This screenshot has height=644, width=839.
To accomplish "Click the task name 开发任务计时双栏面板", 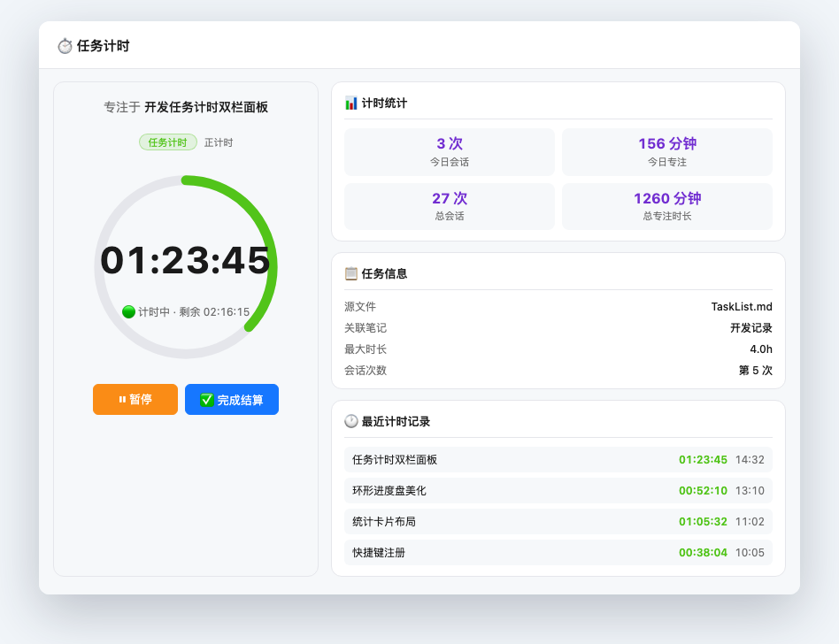I will point(206,107).
